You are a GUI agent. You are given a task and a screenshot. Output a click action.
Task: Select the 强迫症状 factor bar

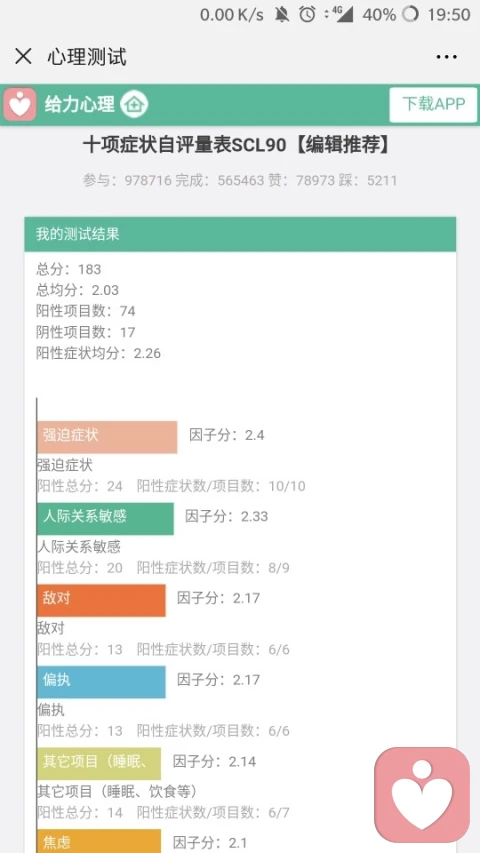click(x=107, y=436)
